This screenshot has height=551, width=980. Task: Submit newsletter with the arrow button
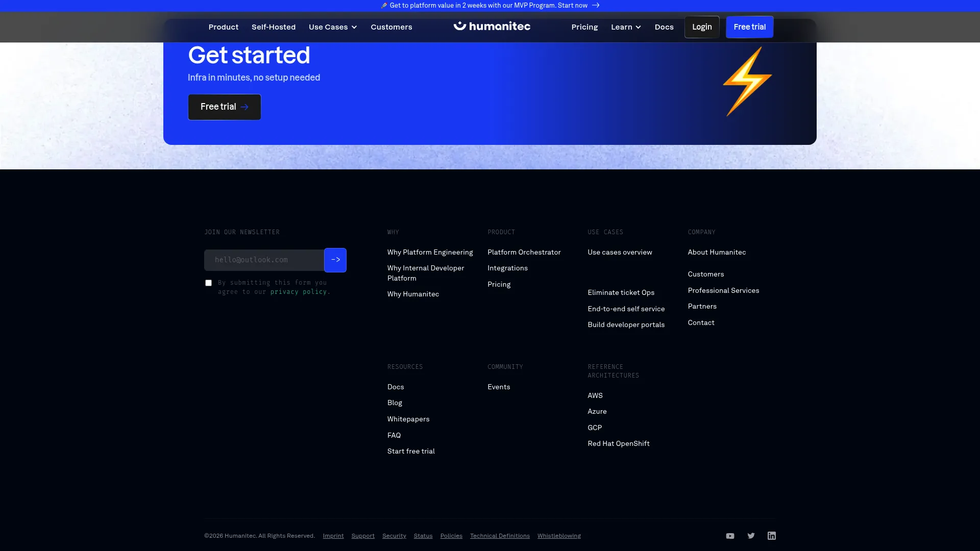click(x=335, y=260)
